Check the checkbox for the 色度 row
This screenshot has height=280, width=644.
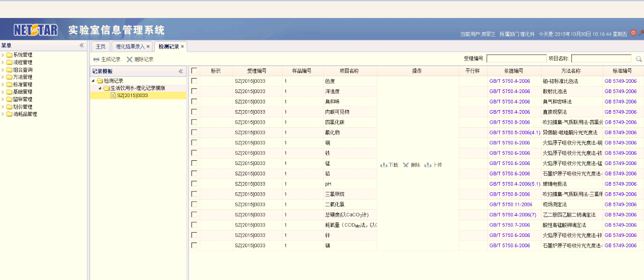pos(194,81)
